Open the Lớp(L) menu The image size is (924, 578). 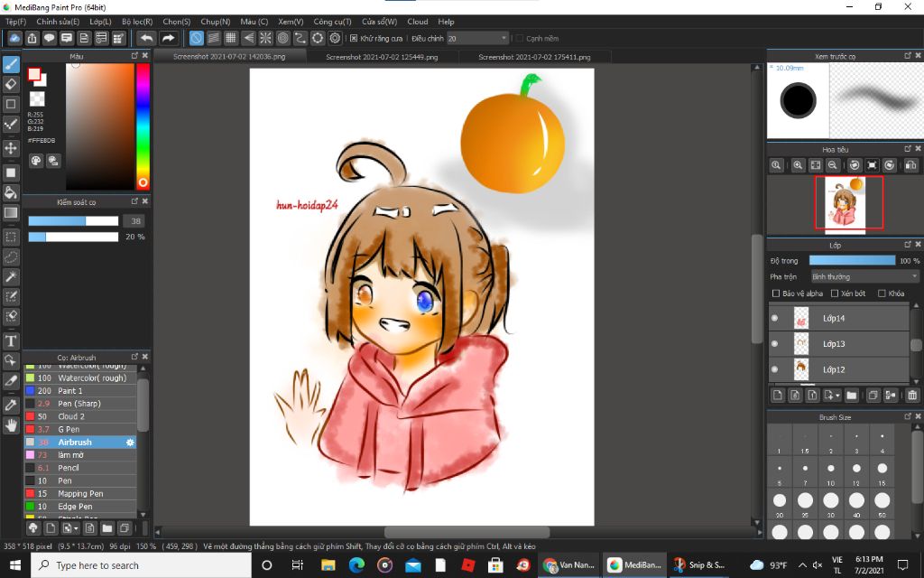[x=100, y=22]
